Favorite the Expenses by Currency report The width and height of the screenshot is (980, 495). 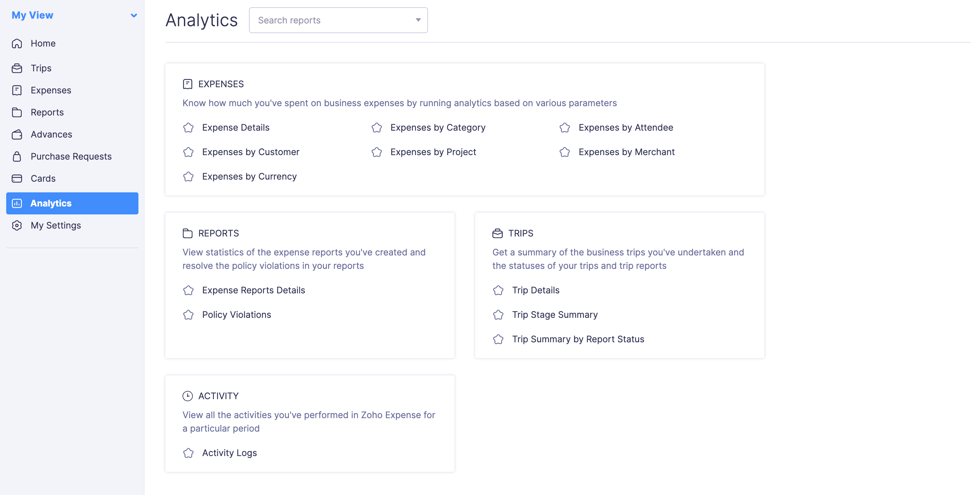pyautogui.click(x=188, y=177)
